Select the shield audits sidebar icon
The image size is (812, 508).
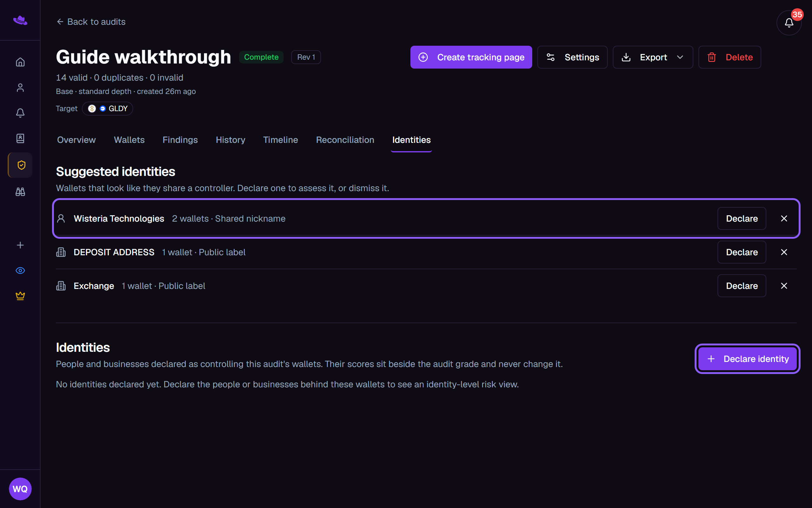(20, 165)
